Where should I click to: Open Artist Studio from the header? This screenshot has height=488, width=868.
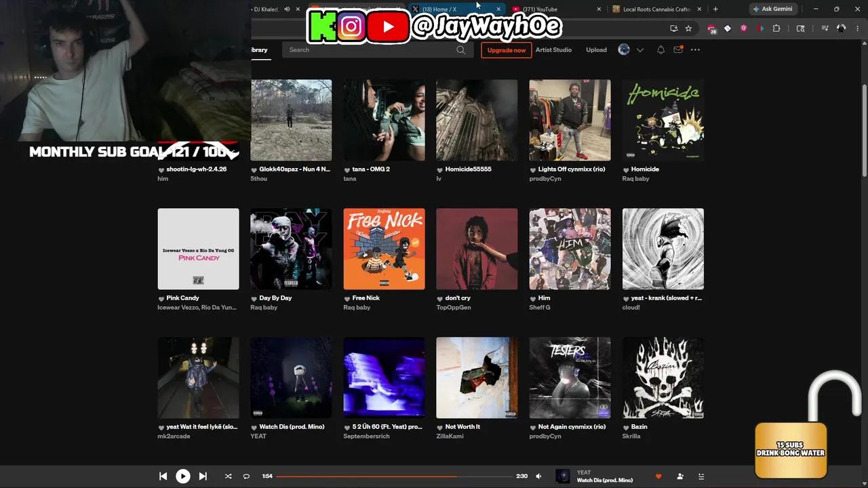tap(553, 49)
